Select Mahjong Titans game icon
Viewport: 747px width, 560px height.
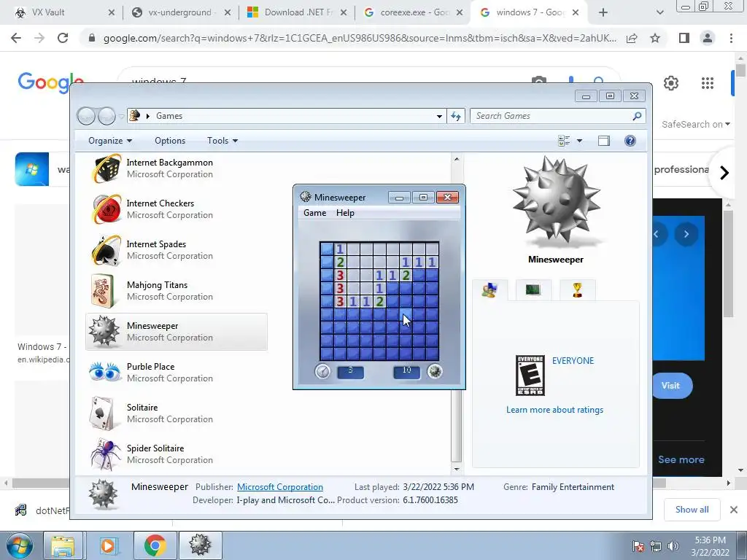103,291
